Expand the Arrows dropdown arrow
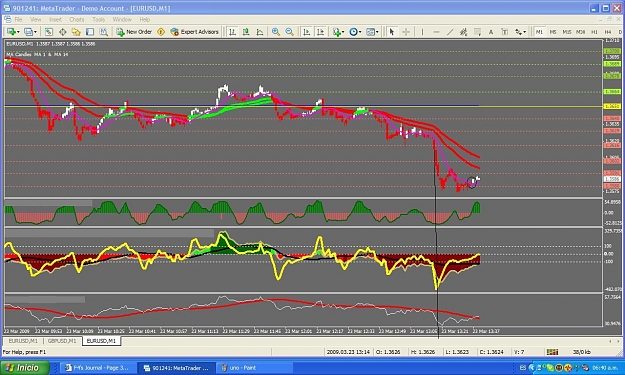This screenshot has height=375, width=625. 525,32
